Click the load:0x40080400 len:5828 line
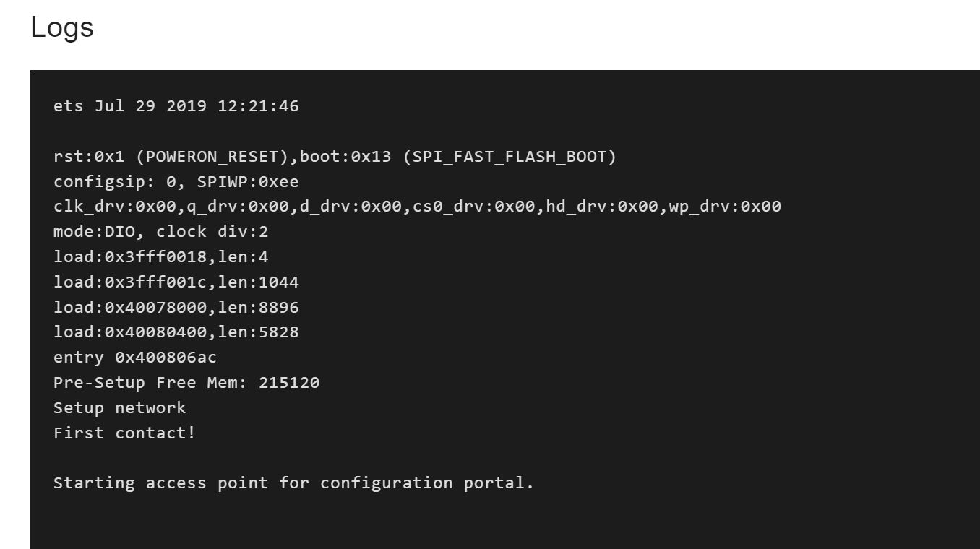The image size is (980, 549). [176, 332]
